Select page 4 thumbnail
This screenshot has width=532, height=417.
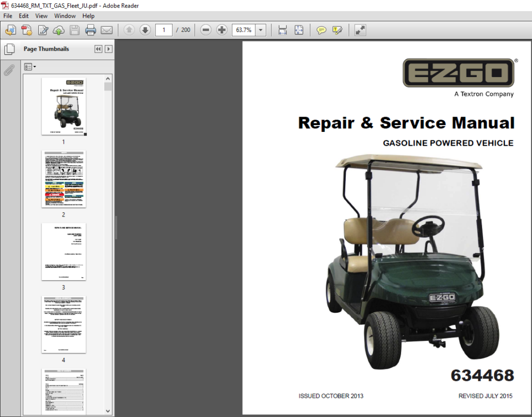pos(63,324)
